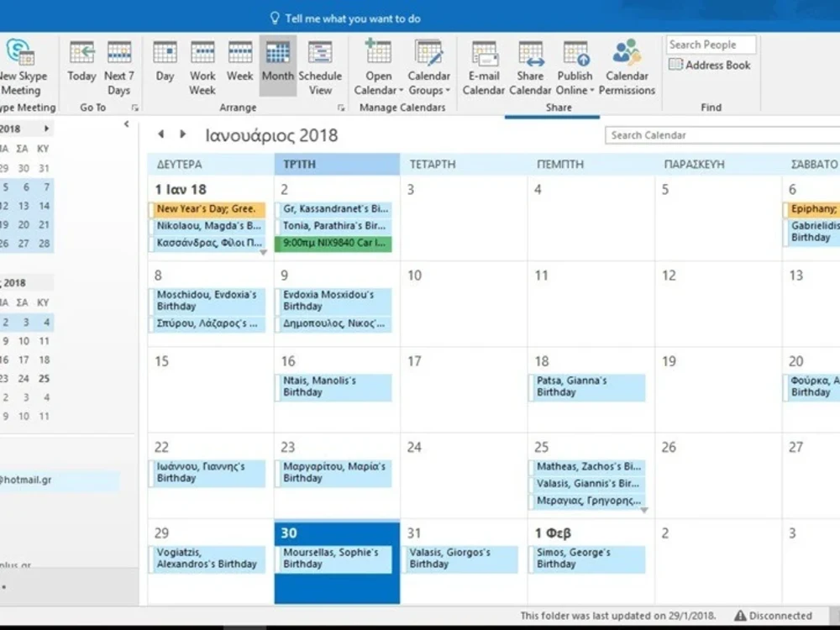This screenshot has width=840, height=630.
Task: Select the ΤΡΙΤΗ column header
Action: click(337, 165)
